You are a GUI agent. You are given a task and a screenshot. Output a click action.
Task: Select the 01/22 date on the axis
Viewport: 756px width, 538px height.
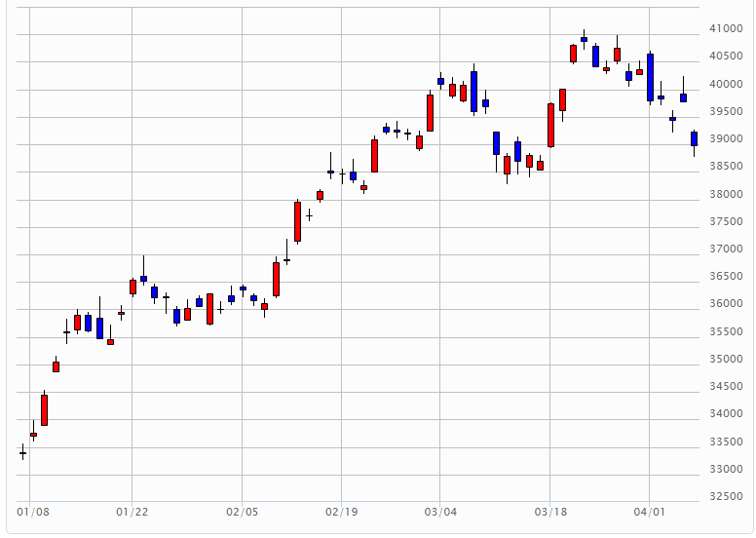132,511
